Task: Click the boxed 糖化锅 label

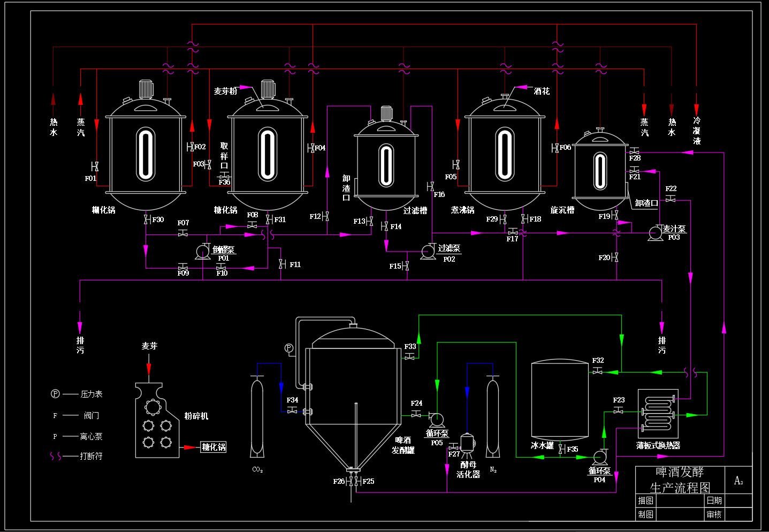Action: [214, 447]
